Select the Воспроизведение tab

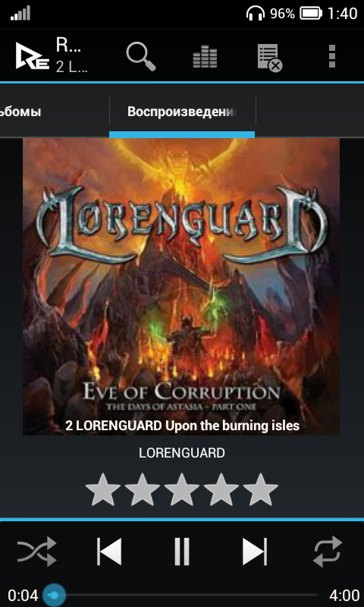click(182, 112)
